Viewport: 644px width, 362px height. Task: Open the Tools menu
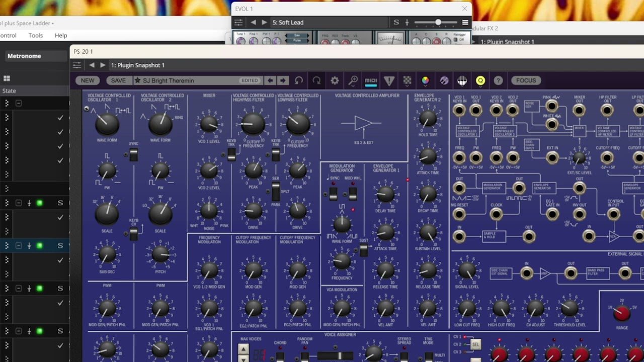coord(36,35)
